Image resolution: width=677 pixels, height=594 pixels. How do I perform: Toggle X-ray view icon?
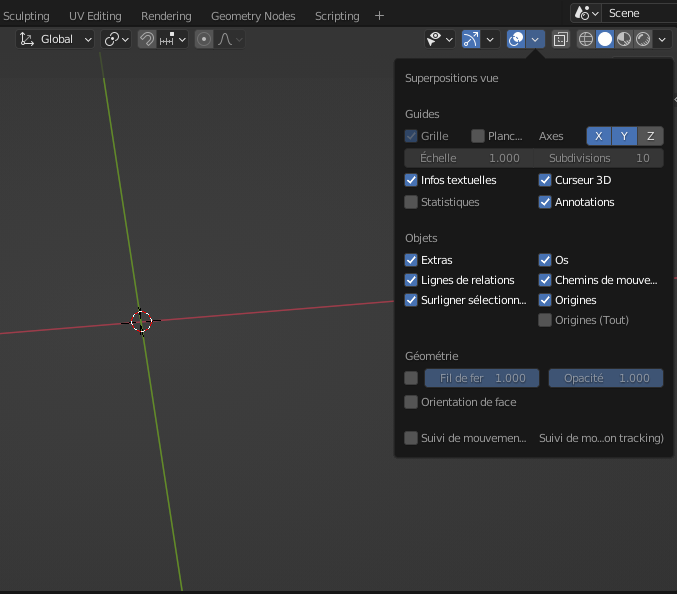click(x=560, y=39)
